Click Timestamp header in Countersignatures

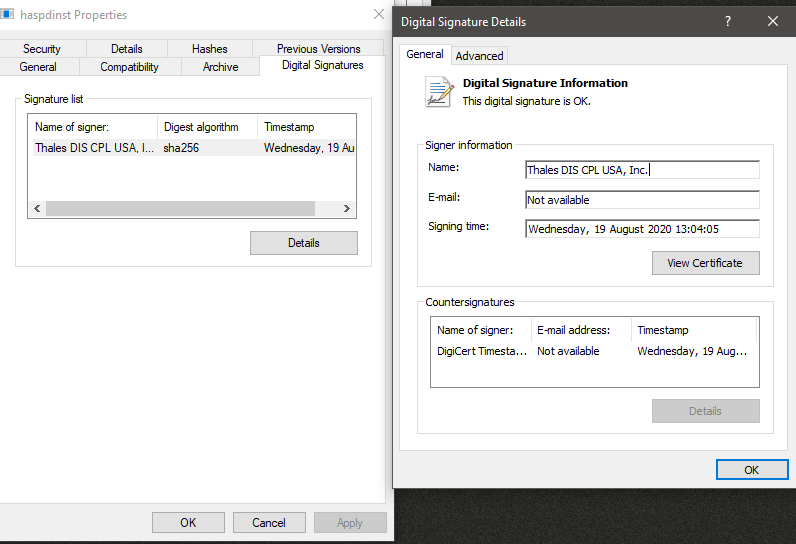point(694,330)
